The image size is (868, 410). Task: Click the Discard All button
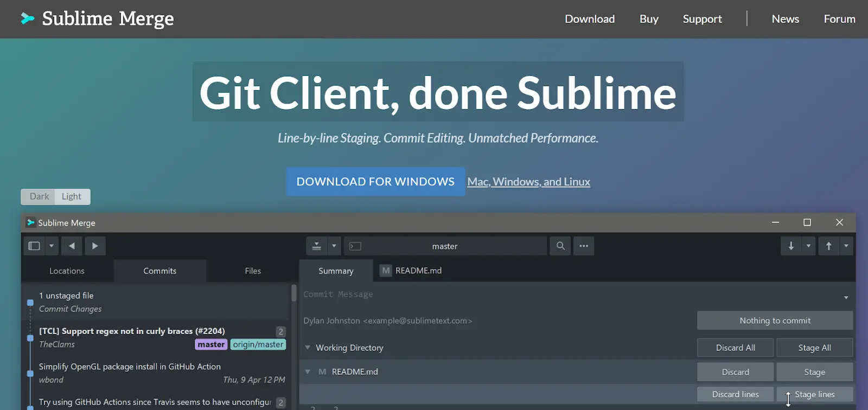[x=735, y=348]
